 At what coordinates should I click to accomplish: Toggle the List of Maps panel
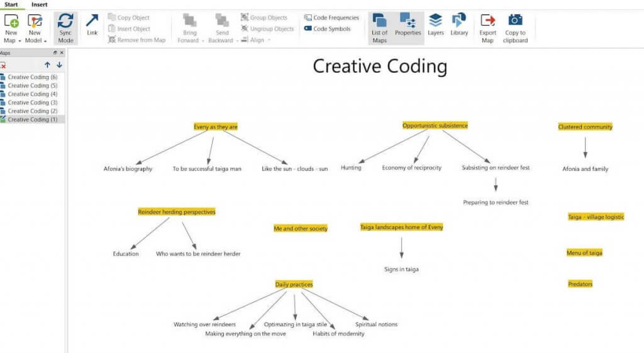[379, 28]
